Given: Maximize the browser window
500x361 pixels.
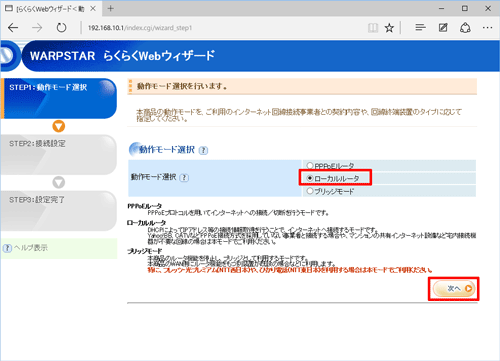Looking at the screenshot, I should [465, 9].
